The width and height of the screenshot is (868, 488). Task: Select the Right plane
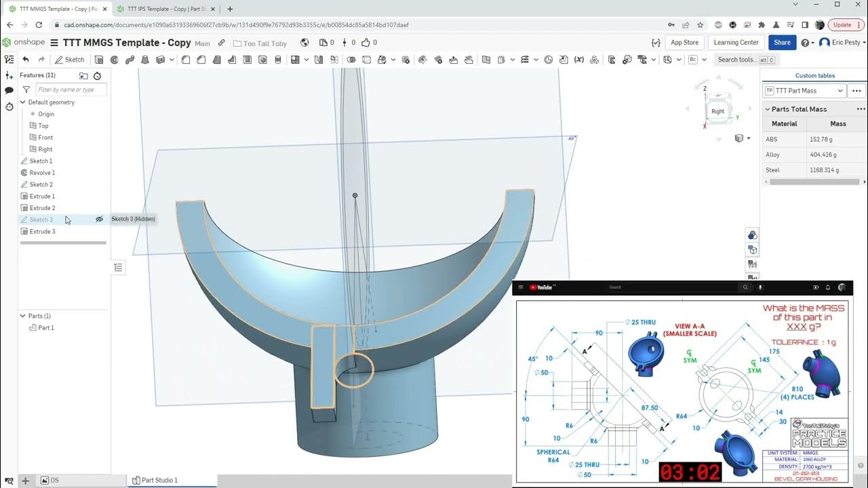(45, 149)
